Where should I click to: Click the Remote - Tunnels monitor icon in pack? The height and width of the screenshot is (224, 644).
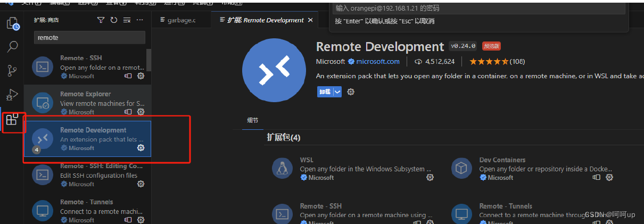point(461,214)
